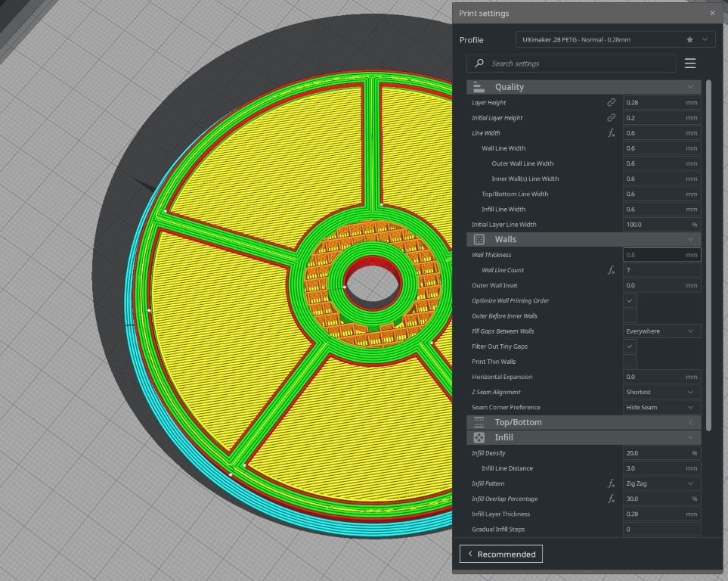Click the 'Wall Thickness' setting label
Screen dimensions: 728x581
491,255
